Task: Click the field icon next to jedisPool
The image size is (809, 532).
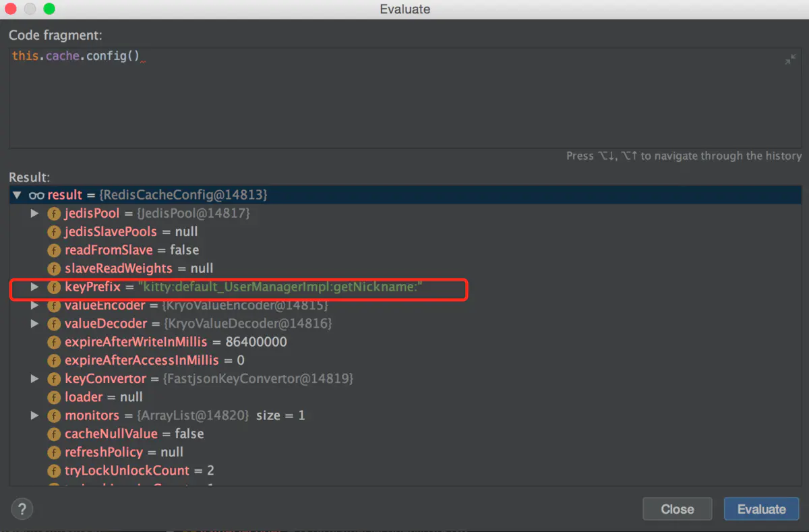Action: [x=54, y=213]
